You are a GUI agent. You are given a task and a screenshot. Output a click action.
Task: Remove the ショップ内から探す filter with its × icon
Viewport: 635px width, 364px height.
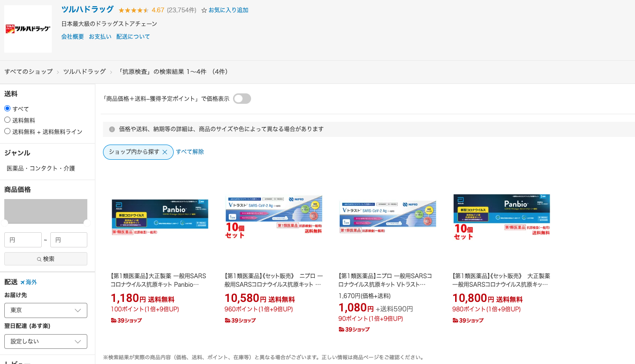(165, 152)
